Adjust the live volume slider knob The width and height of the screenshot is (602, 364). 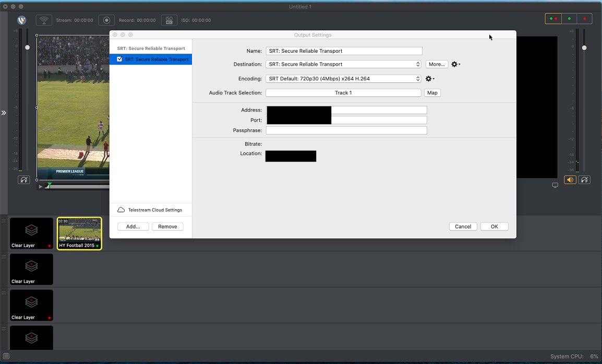(x=584, y=47)
